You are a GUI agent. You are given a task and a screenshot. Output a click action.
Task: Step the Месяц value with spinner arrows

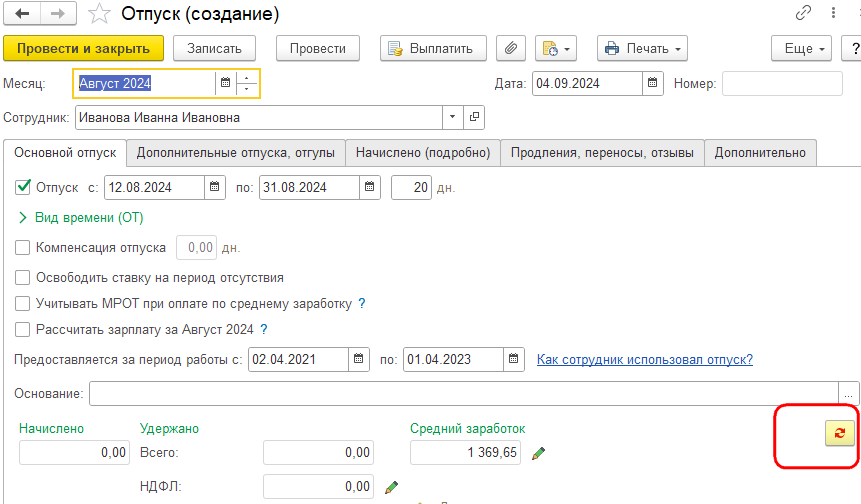pos(247,83)
